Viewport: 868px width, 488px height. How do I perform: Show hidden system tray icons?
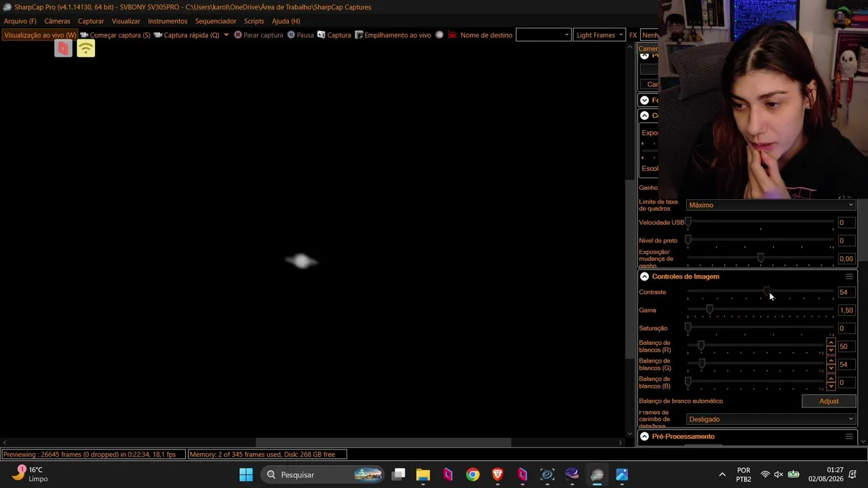coord(722,474)
